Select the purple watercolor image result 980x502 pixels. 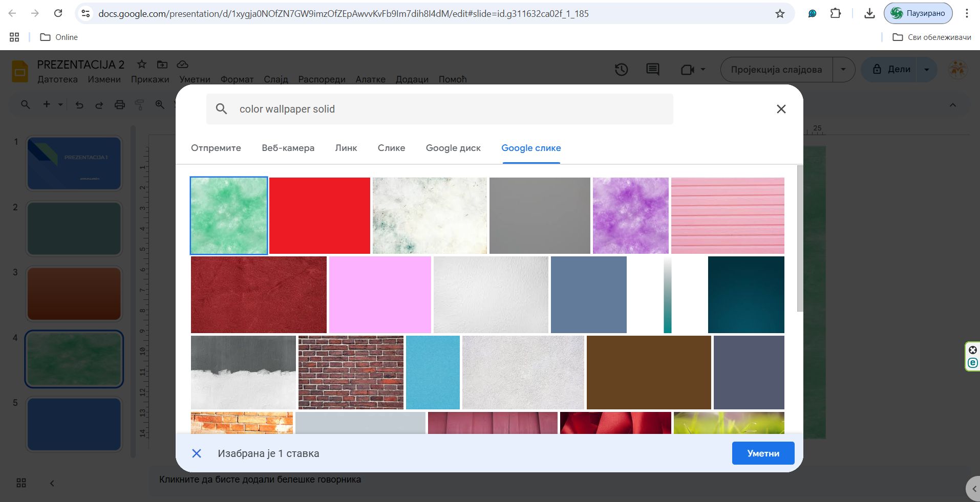(630, 215)
